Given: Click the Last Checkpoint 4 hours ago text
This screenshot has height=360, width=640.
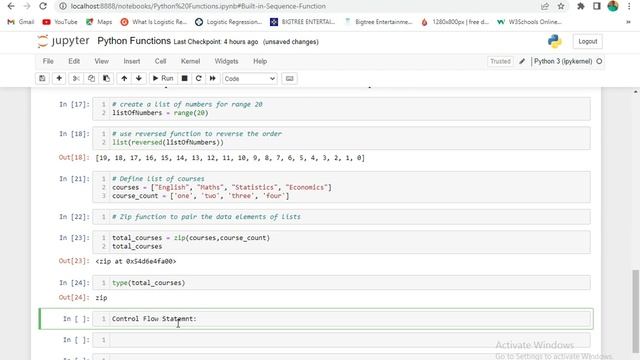Looking at the screenshot, I should click(x=216, y=42).
